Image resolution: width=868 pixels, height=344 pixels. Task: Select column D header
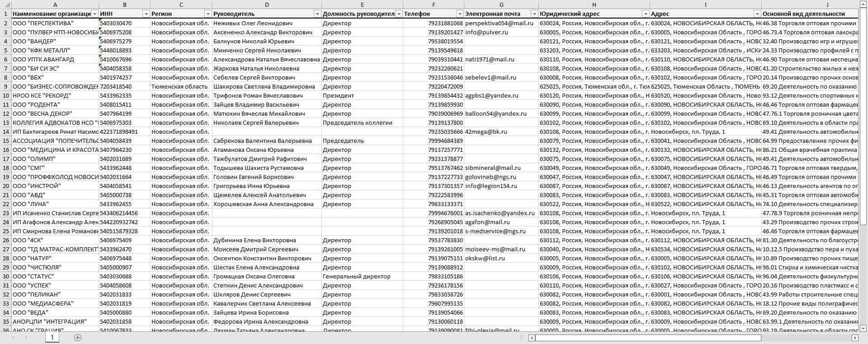pyautogui.click(x=267, y=5)
